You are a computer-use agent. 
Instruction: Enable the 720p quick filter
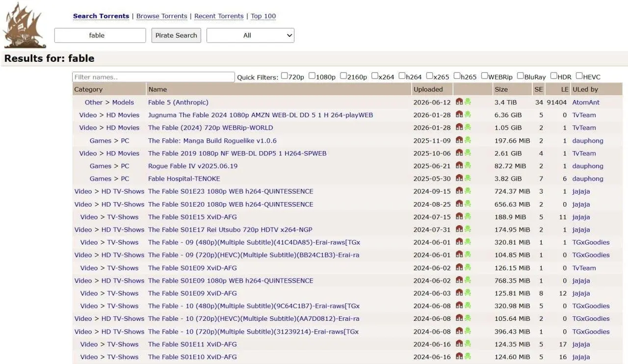point(285,76)
